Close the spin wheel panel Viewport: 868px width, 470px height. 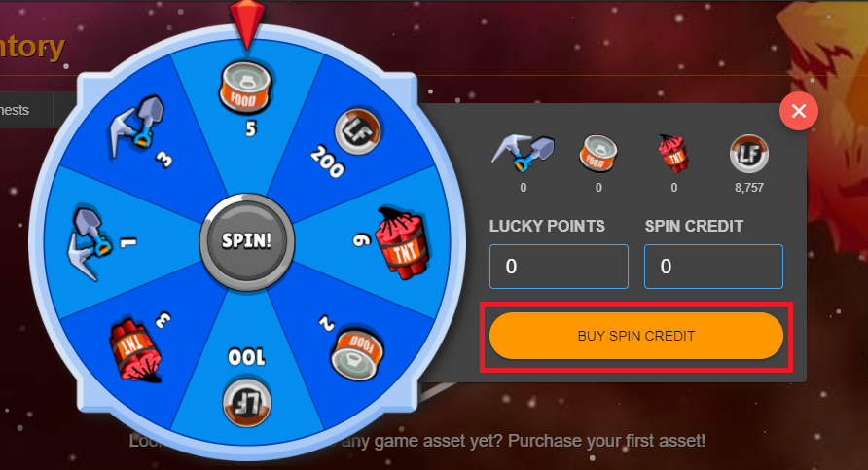[798, 111]
